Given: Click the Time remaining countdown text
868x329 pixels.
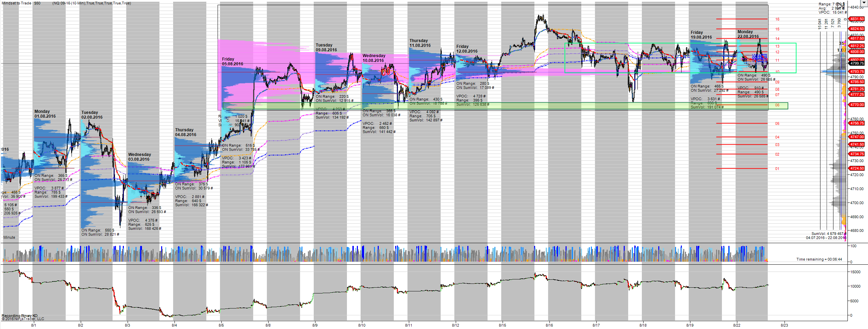Looking at the screenshot, I should [x=819, y=259].
